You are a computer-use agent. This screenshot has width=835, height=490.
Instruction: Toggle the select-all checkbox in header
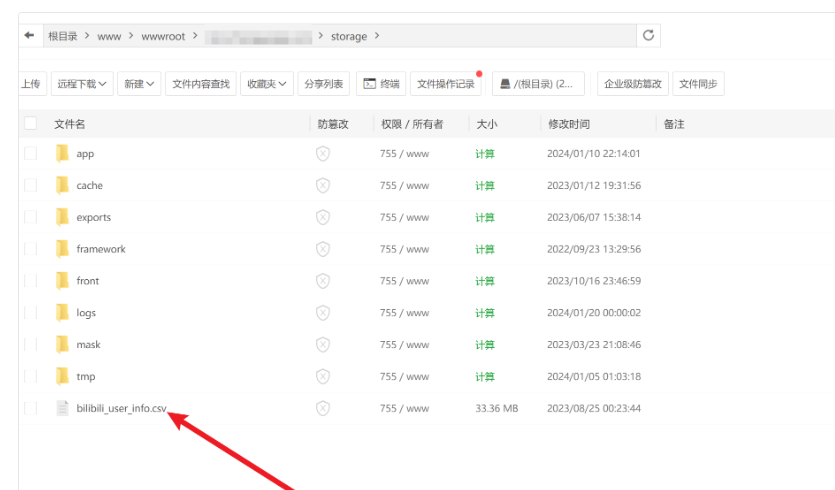pyautogui.click(x=30, y=124)
